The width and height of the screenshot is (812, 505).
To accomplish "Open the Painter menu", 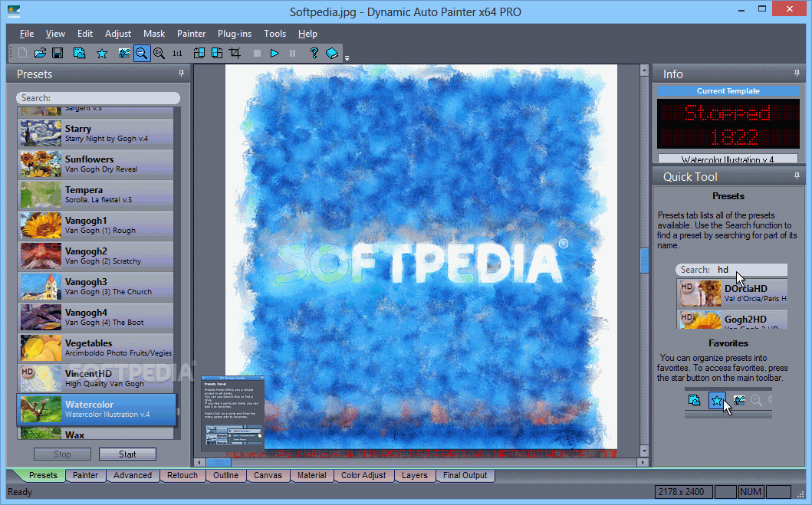I will point(191,34).
